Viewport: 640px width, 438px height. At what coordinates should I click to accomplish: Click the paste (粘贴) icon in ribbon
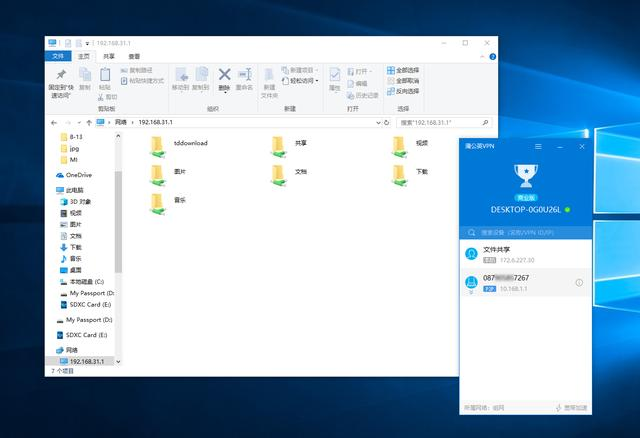[105, 78]
